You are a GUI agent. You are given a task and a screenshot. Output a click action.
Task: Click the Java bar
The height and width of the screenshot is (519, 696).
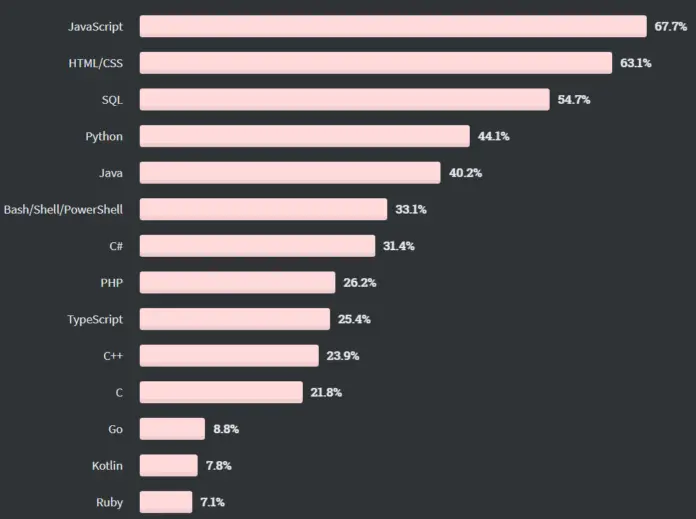pos(290,173)
